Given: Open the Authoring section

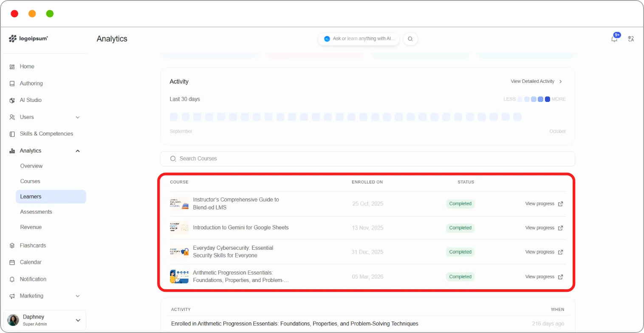Looking at the screenshot, I should [31, 84].
